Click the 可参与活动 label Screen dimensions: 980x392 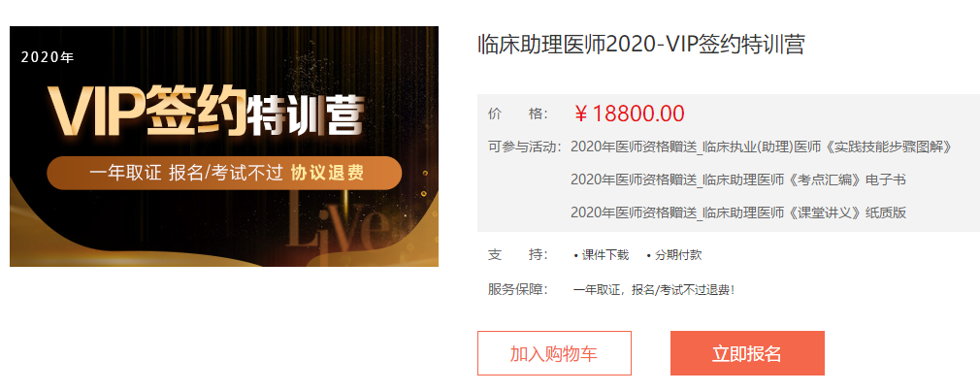pos(525,147)
